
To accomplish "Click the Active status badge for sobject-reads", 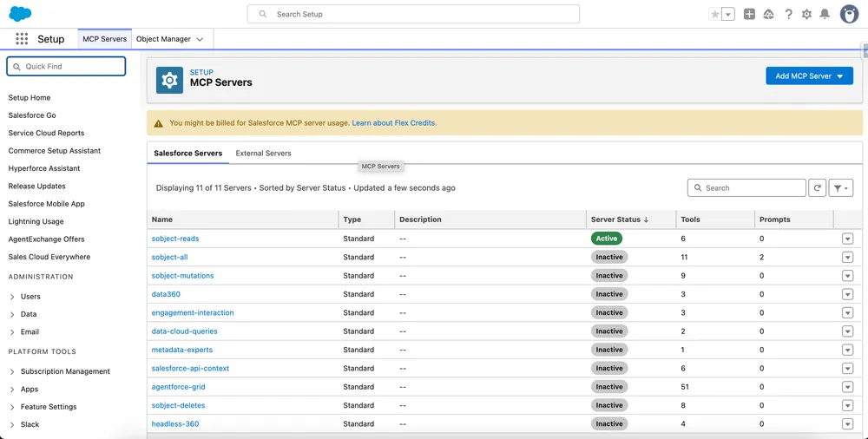I will point(607,239).
